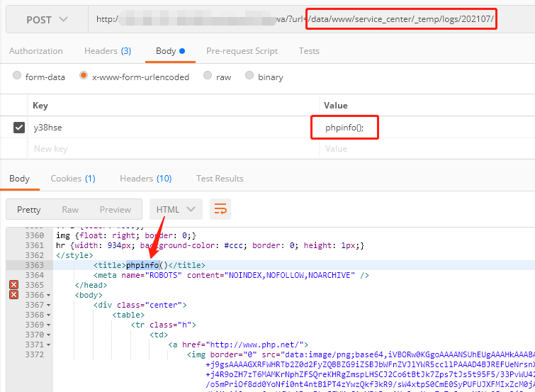
Task: Toggle the line wrap icon
Action: pos(220,209)
